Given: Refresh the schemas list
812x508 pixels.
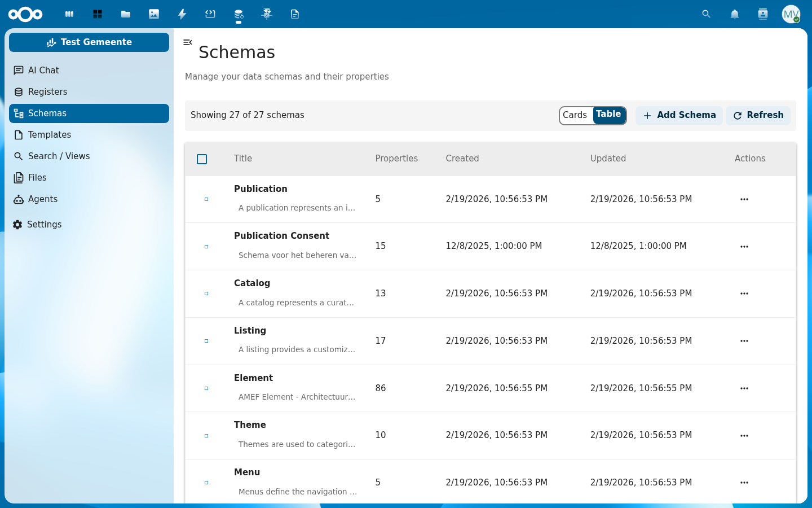Looking at the screenshot, I should click(x=758, y=115).
